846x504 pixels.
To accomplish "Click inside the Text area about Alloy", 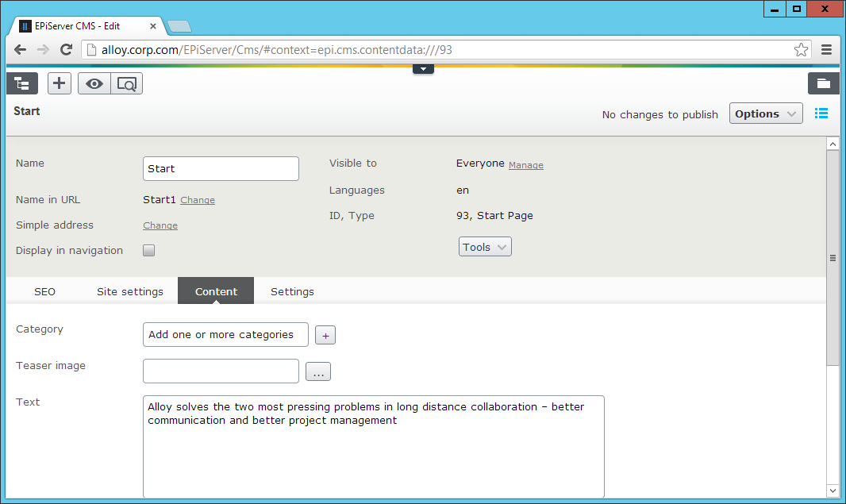I will click(373, 447).
